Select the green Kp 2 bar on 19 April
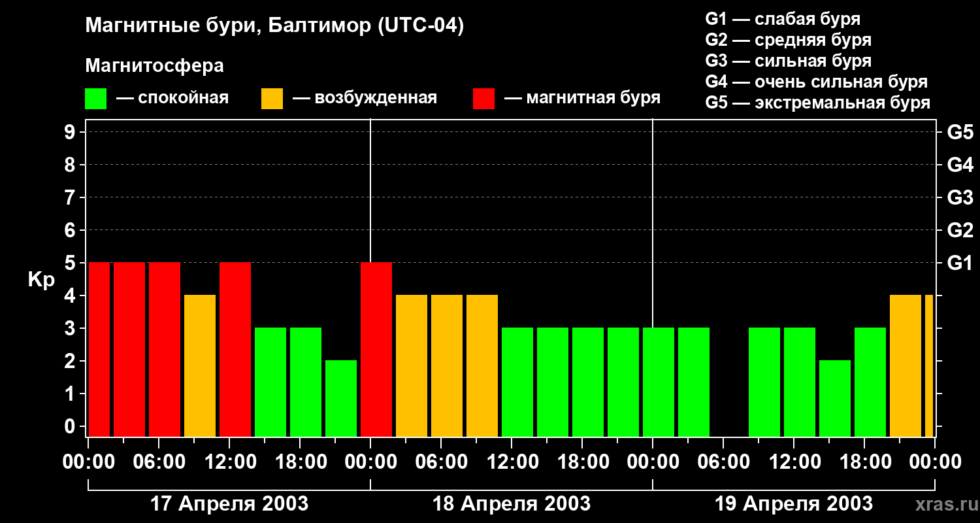The image size is (980, 523). point(835,398)
